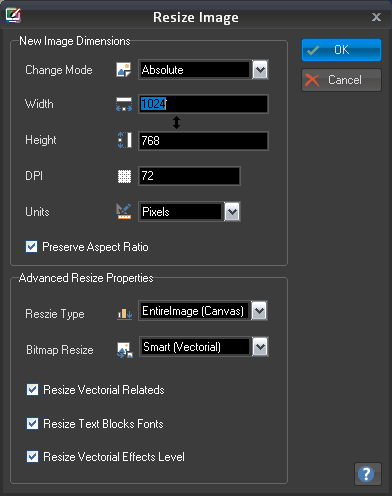
Task: Click the Cancel button
Action: [x=341, y=80]
